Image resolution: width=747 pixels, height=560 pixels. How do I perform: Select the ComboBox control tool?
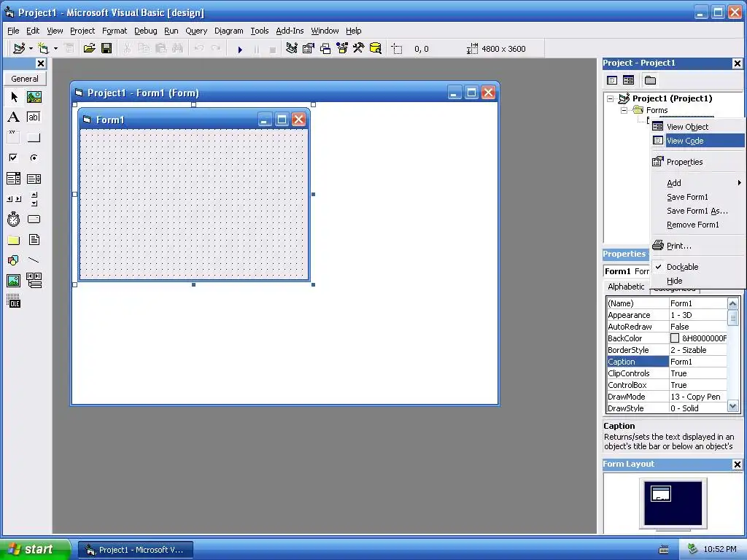coord(14,179)
